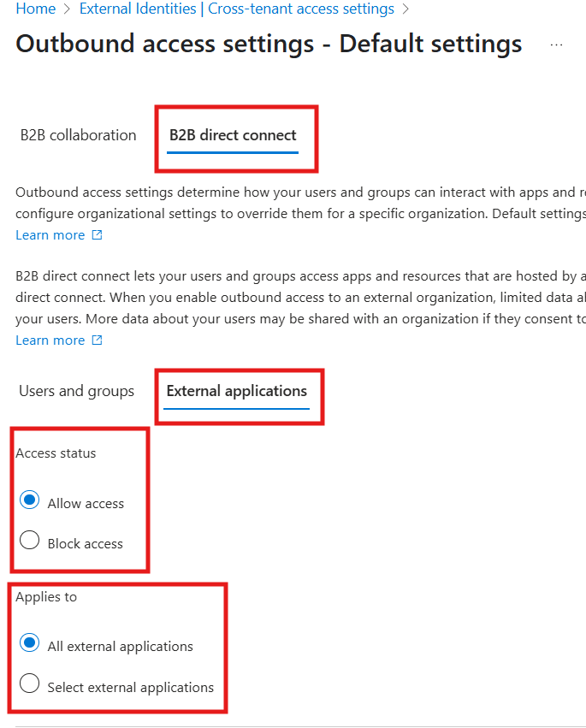Image resolution: width=586 pixels, height=728 pixels.
Task: Open Learn more link under outbound settings description
Action: pyautogui.click(x=50, y=235)
